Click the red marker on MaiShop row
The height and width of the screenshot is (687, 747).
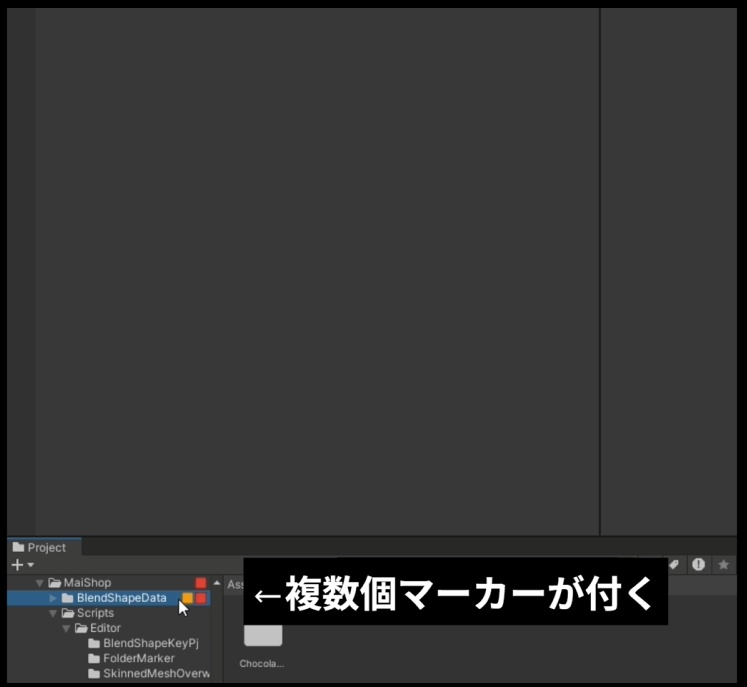[x=201, y=583]
